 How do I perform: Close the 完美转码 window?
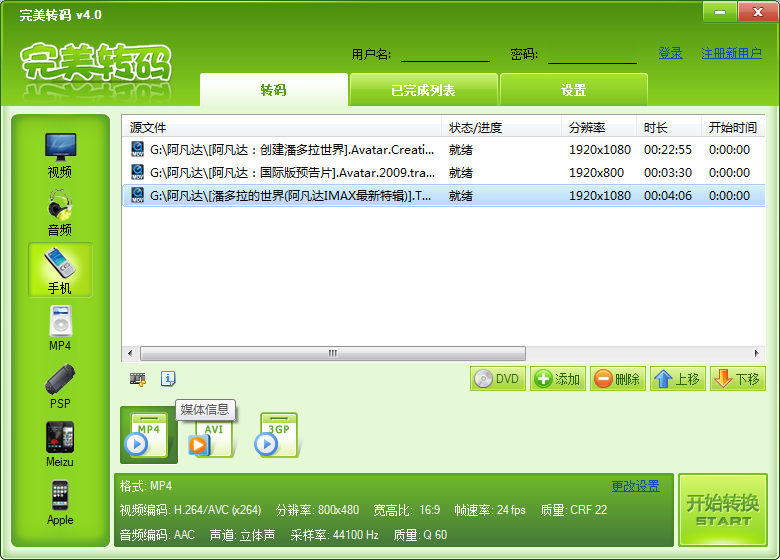(x=758, y=12)
